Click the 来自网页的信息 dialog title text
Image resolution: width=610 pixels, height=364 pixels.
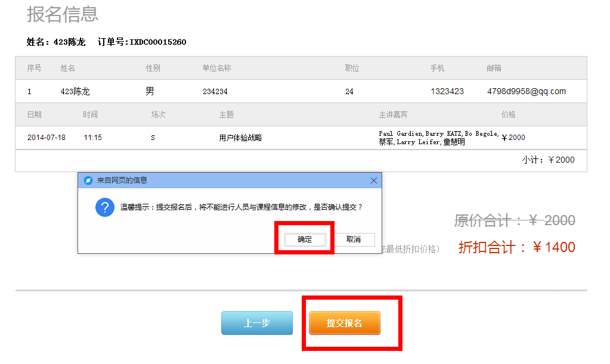click(122, 181)
